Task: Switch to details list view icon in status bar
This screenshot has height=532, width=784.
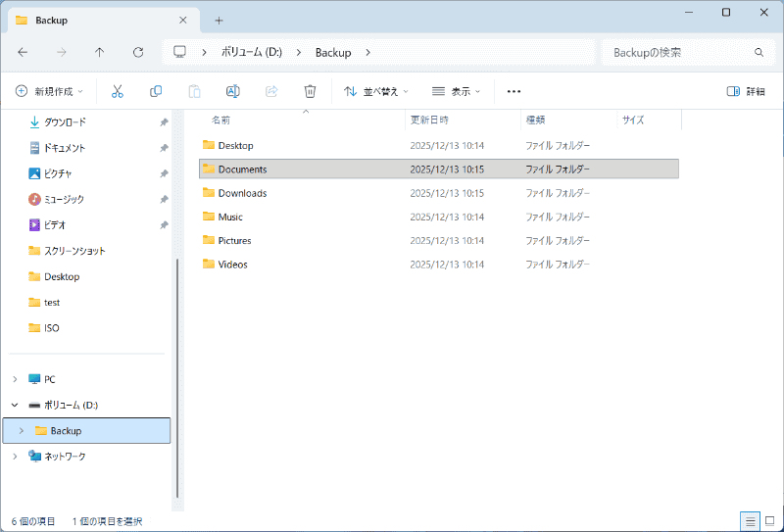Action: click(x=750, y=522)
